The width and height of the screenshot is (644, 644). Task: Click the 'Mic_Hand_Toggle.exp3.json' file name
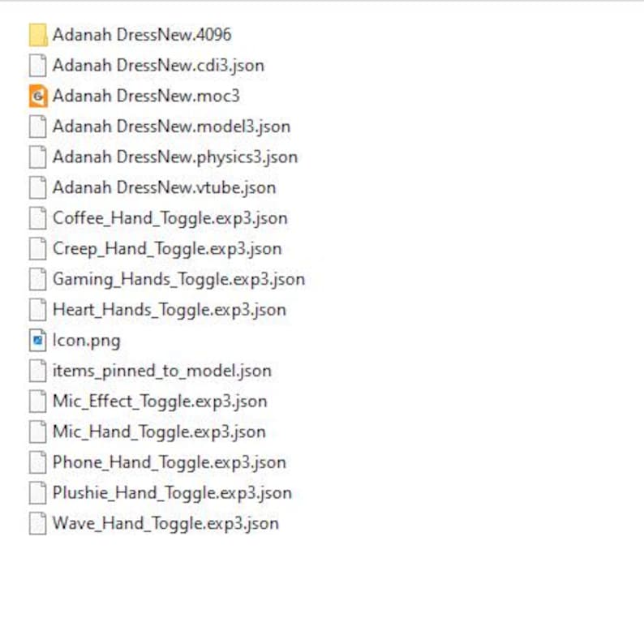[159, 432]
